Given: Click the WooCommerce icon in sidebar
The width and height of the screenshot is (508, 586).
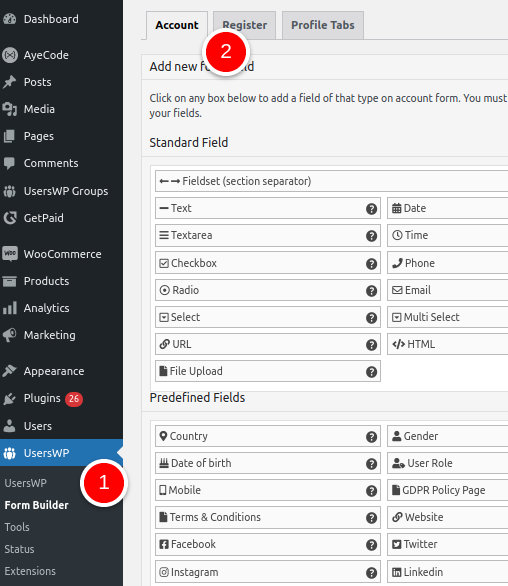Looking at the screenshot, I should point(10,254).
